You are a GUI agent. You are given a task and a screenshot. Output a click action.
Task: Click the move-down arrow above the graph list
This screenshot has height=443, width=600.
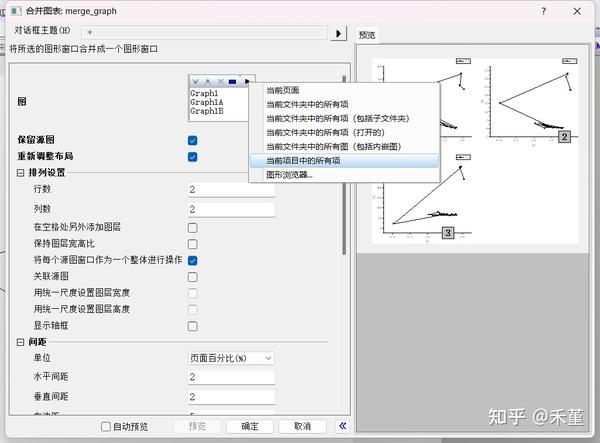point(196,81)
